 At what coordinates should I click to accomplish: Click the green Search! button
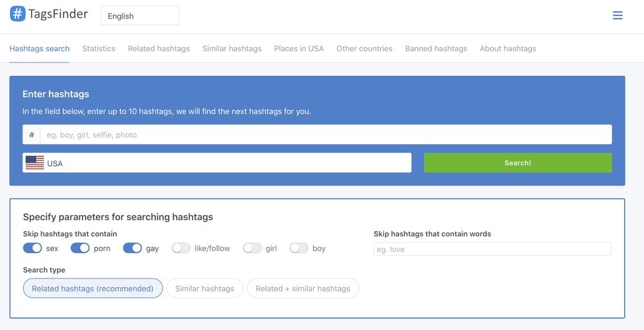[518, 163]
